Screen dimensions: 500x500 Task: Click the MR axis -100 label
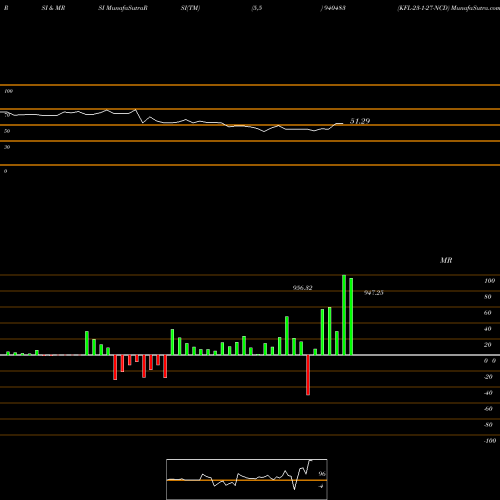[490, 441]
